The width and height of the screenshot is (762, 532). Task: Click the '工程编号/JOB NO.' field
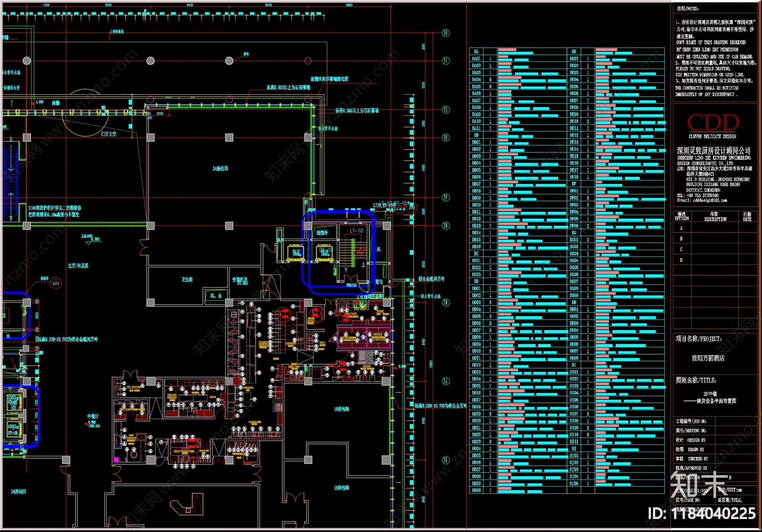coord(715,422)
